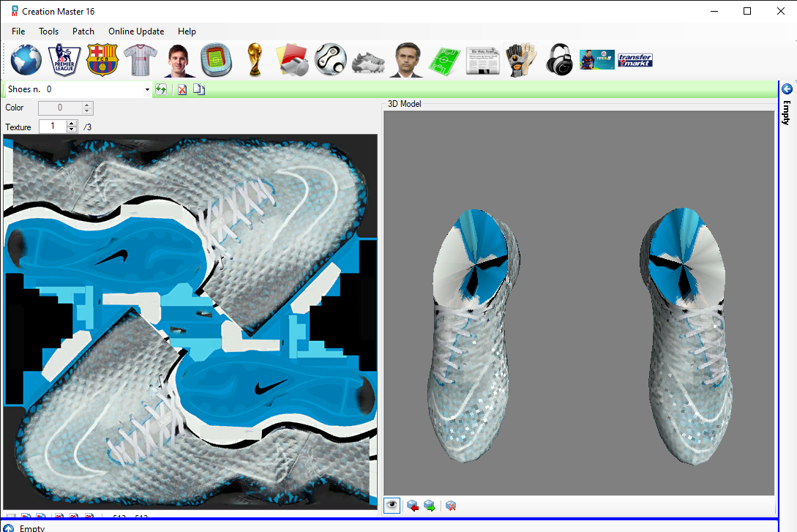
Task: Maximize the Creation Master 16 window
Action: (x=747, y=11)
